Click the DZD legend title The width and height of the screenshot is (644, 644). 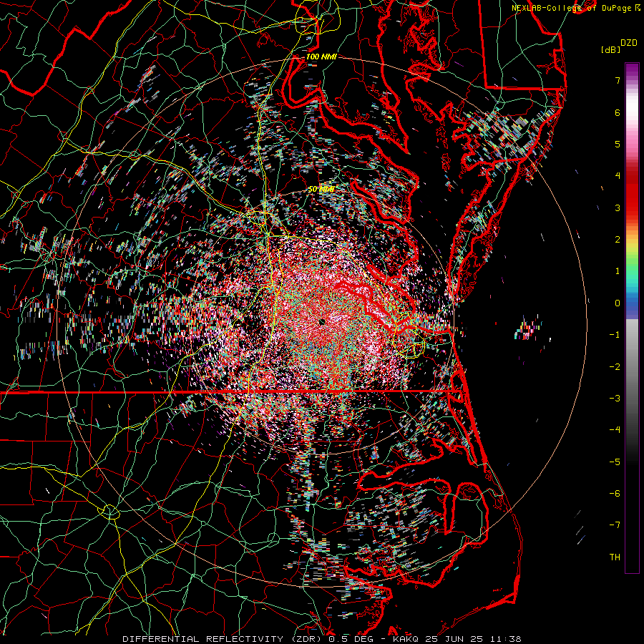[x=629, y=43]
